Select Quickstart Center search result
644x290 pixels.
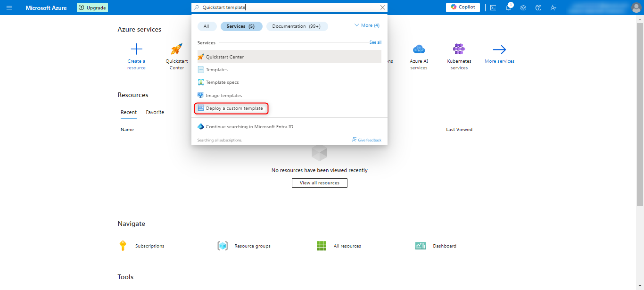(289, 57)
